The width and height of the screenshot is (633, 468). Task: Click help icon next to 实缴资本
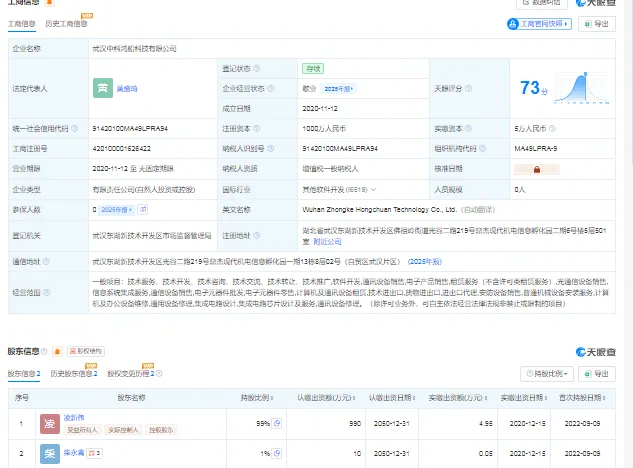[x=468, y=128]
